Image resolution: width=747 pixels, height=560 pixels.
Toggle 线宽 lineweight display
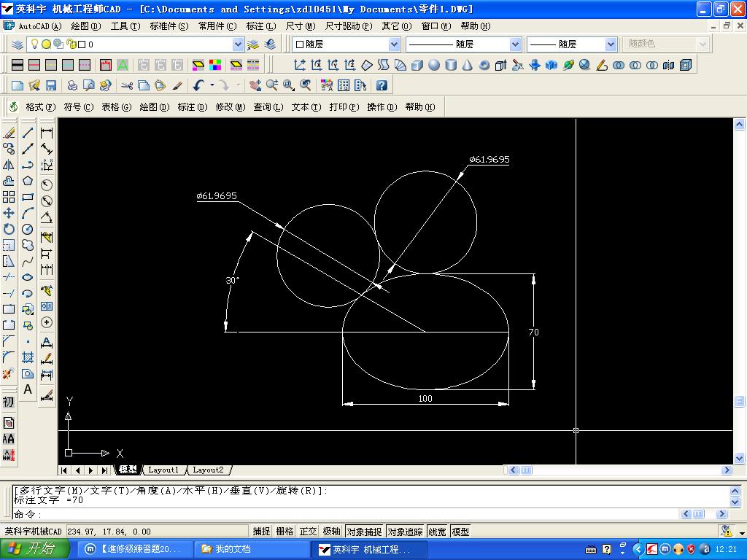[x=437, y=532]
